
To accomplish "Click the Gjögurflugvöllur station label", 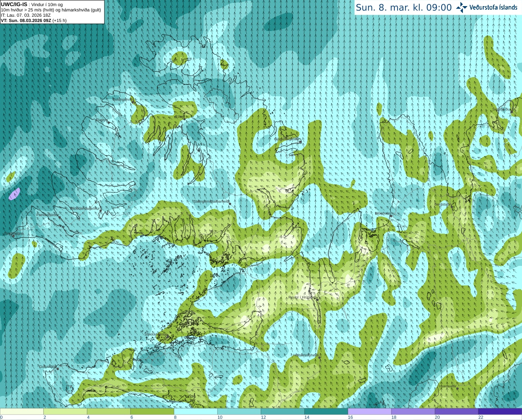I will (x=286, y=139).
